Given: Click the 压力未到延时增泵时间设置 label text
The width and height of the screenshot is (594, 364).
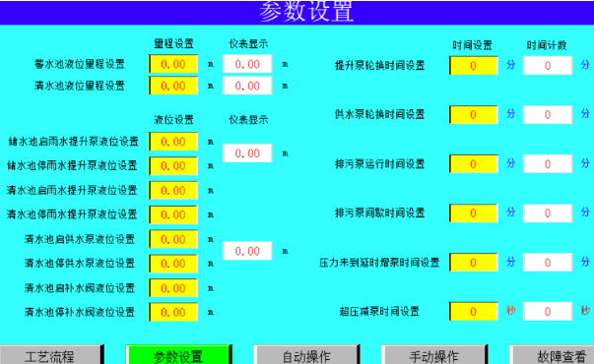Looking at the screenshot, I should pyautogui.click(x=379, y=263).
